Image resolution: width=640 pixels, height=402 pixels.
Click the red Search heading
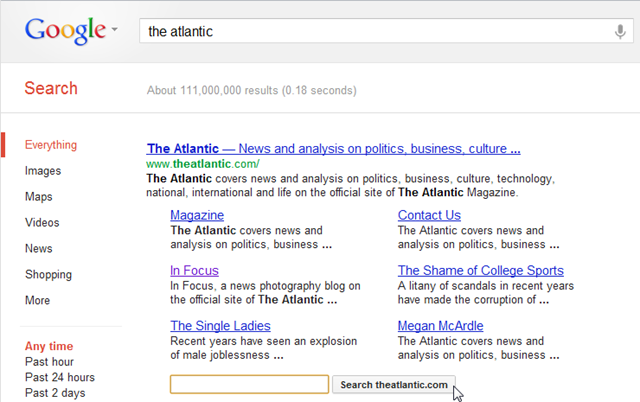click(51, 88)
